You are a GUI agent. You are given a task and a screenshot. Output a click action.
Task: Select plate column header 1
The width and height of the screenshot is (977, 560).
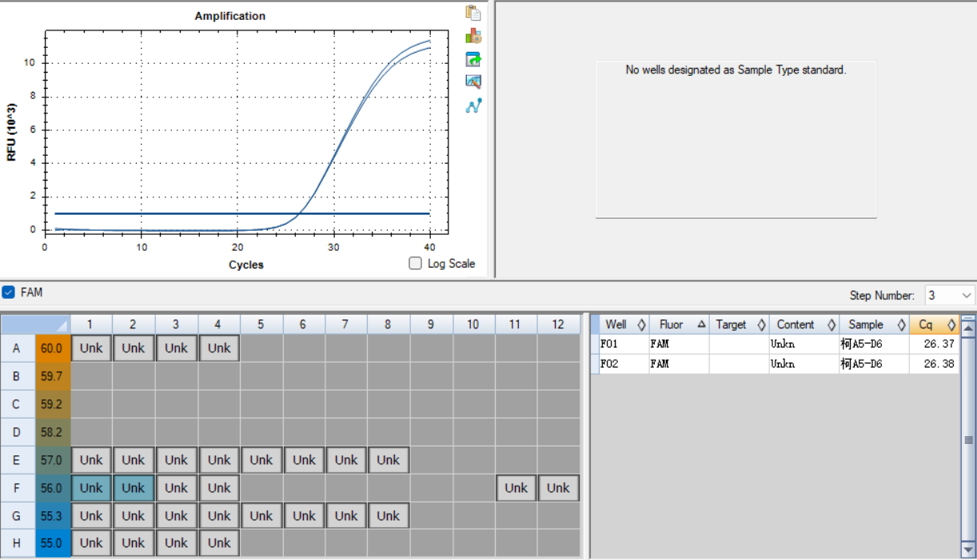click(x=91, y=324)
